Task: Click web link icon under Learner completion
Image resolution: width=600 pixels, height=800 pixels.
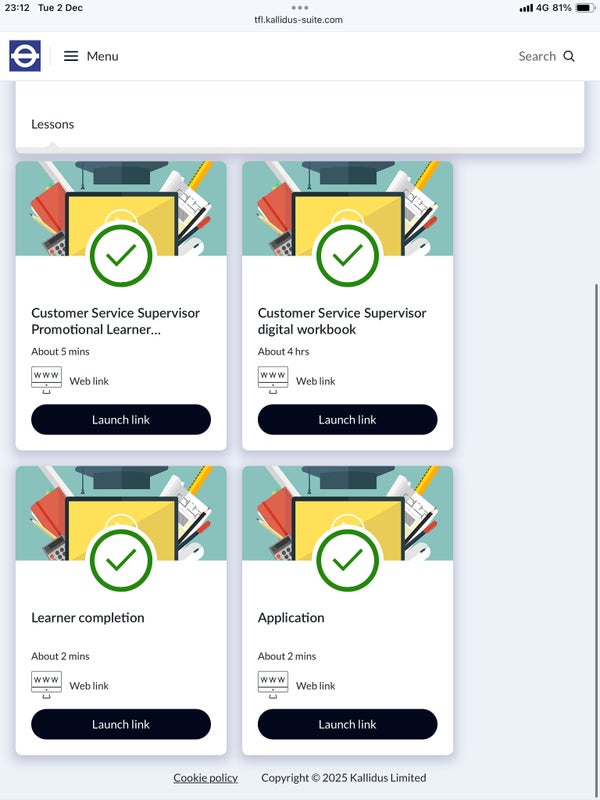Action: click(47, 685)
